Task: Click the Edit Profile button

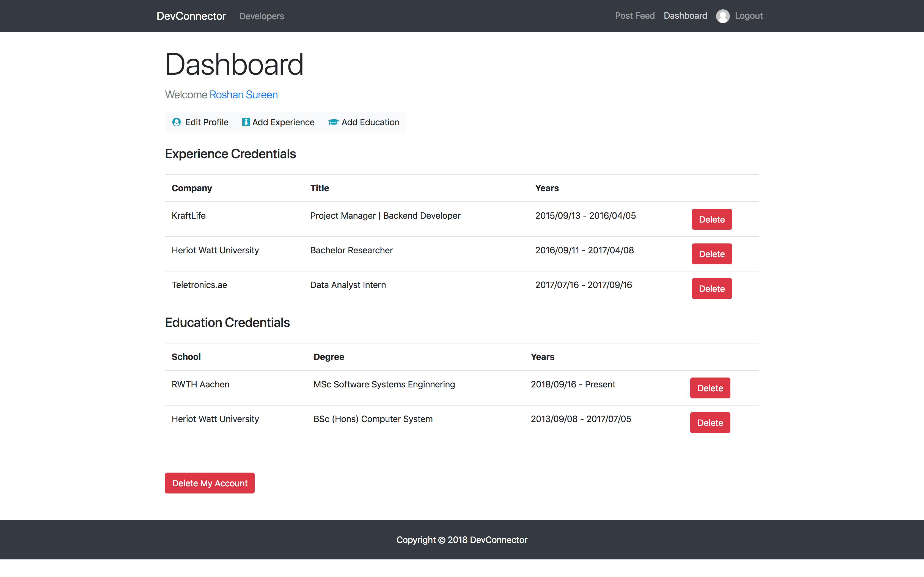Action: click(207, 122)
